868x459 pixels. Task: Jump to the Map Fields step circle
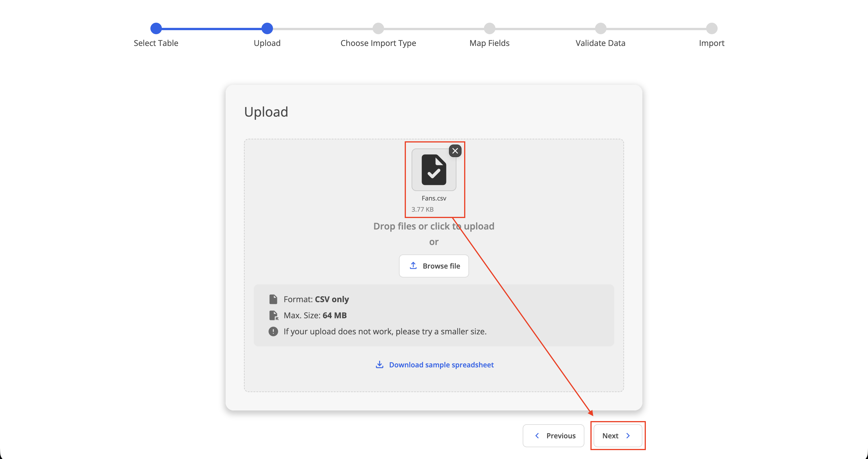(x=490, y=28)
